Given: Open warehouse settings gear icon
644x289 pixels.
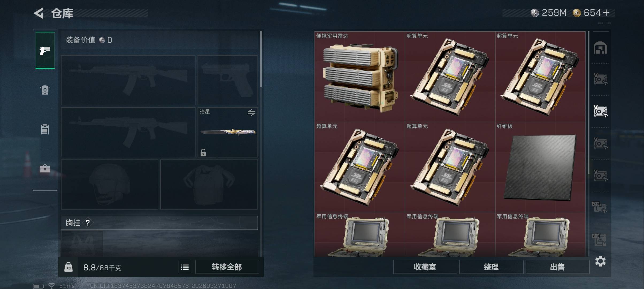Looking at the screenshot, I should tap(600, 261).
